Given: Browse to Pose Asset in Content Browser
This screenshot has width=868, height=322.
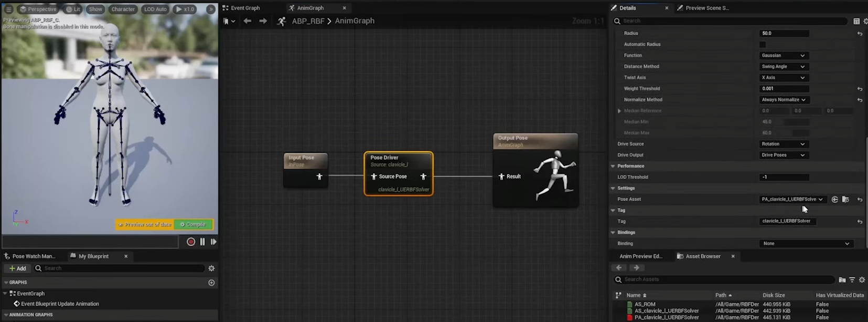Looking at the screenshot, I should (x=845, y=200).
